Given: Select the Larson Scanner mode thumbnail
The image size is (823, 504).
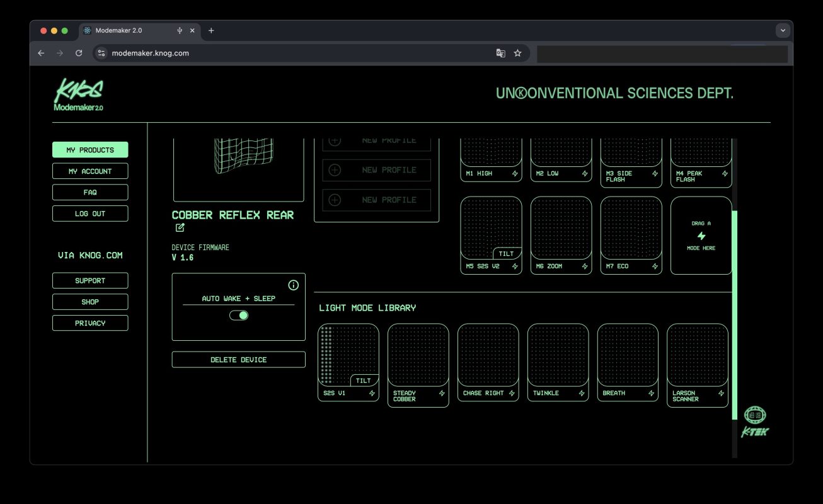Looking at the screenshot, I should click(x=697, y=355).
